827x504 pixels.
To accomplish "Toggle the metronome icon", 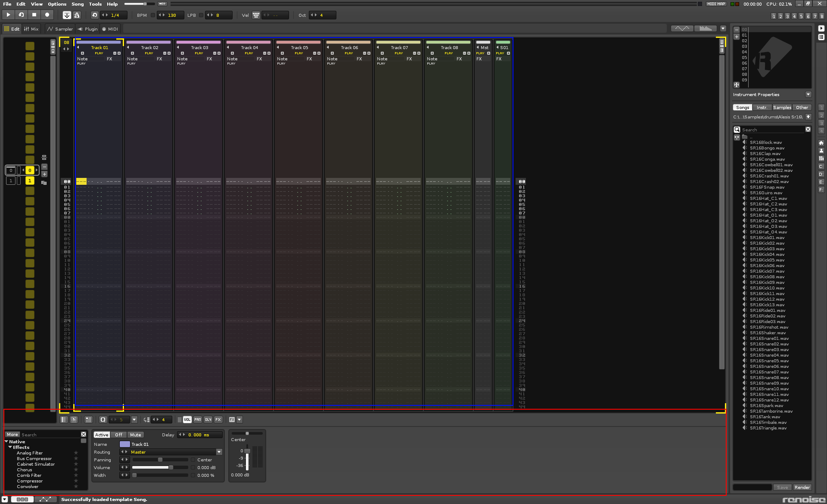I will 77,15.
